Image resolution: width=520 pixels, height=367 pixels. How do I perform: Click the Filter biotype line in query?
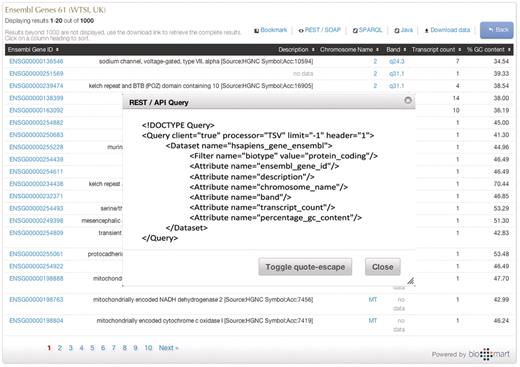pyautogui.click(x=283, y=156)
